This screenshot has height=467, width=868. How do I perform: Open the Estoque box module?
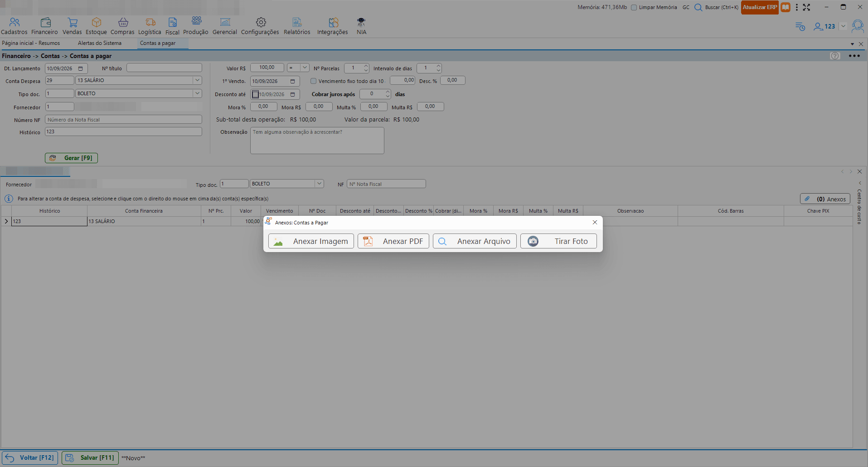96,26
